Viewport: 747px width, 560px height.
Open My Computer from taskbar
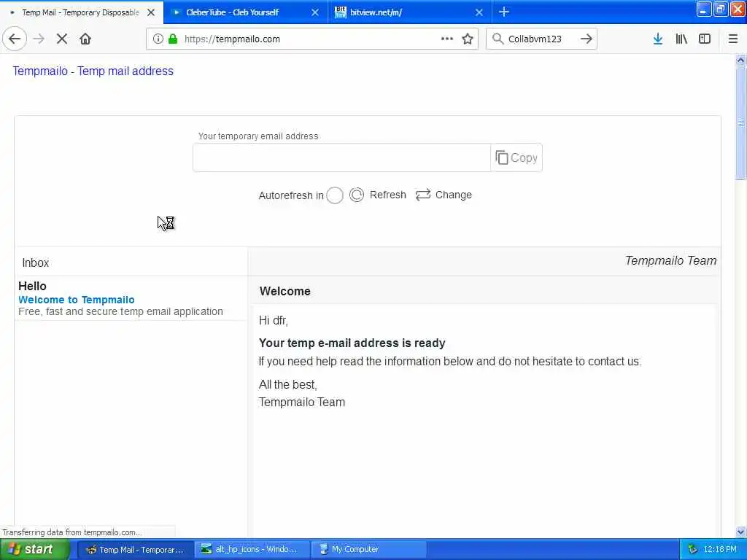[368, 550]
